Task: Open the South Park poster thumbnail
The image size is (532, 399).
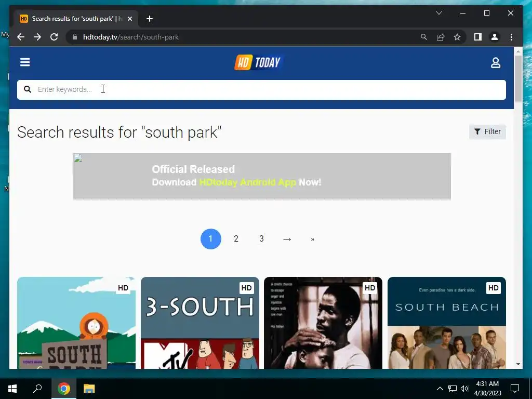Action: click(76, 323)
